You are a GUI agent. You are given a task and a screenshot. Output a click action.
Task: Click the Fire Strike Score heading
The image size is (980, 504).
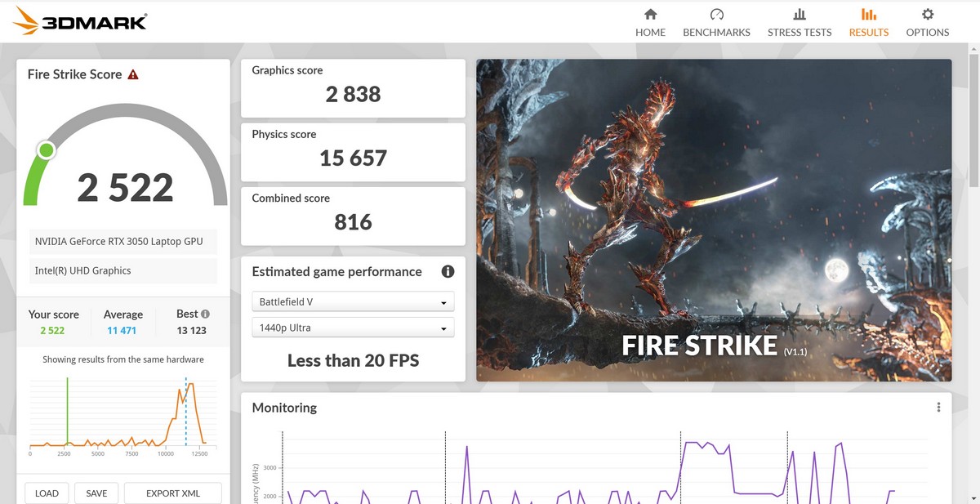pyautogui.click(x=74, y=74)
